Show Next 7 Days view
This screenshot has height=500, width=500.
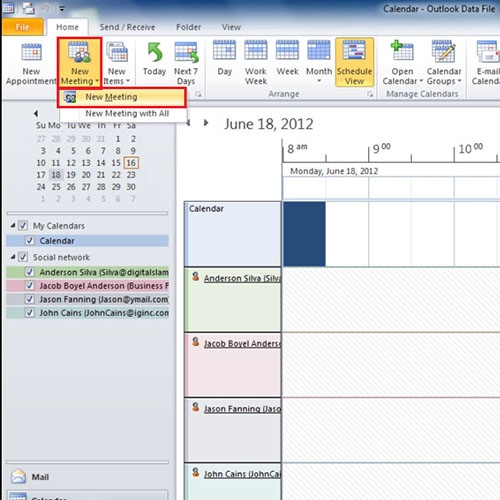(x=186, y=52)
